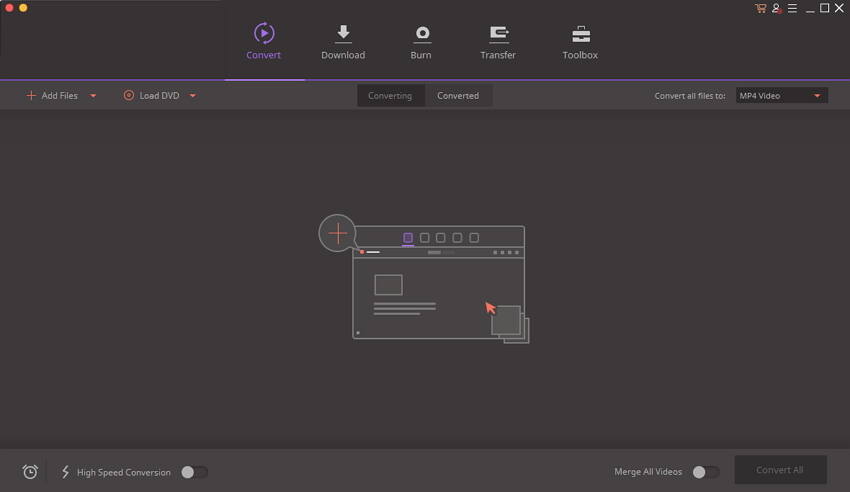The image size is (850, 492).
Task: Click the Merge All Videos label
Action: (x=648, y=472)
